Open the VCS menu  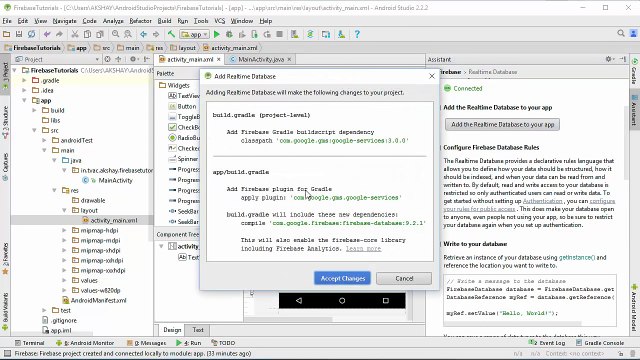220,21
